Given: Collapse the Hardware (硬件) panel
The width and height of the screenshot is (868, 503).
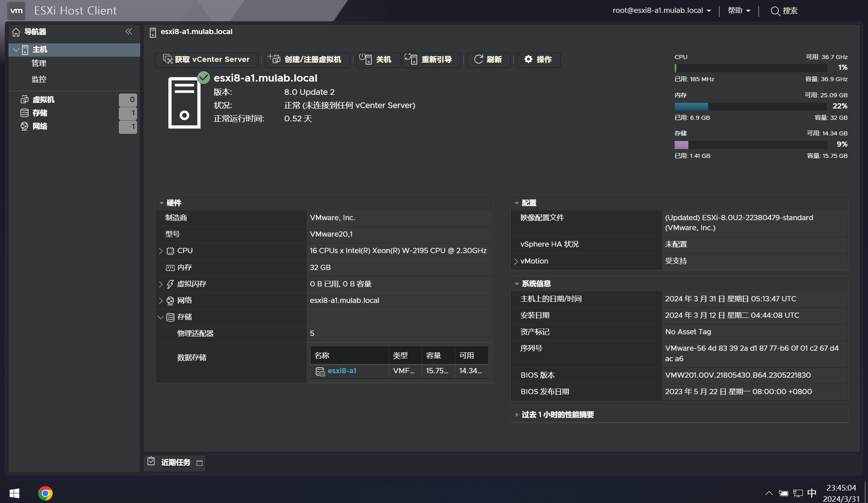Looking at the screenshot, I should pyautogui.click(x=162, y=203).
